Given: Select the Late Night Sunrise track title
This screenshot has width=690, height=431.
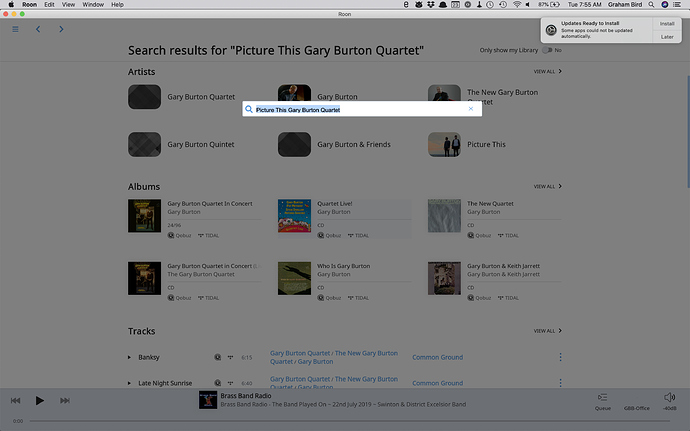Looking at the screenshot, I should [x=165, y=383].
